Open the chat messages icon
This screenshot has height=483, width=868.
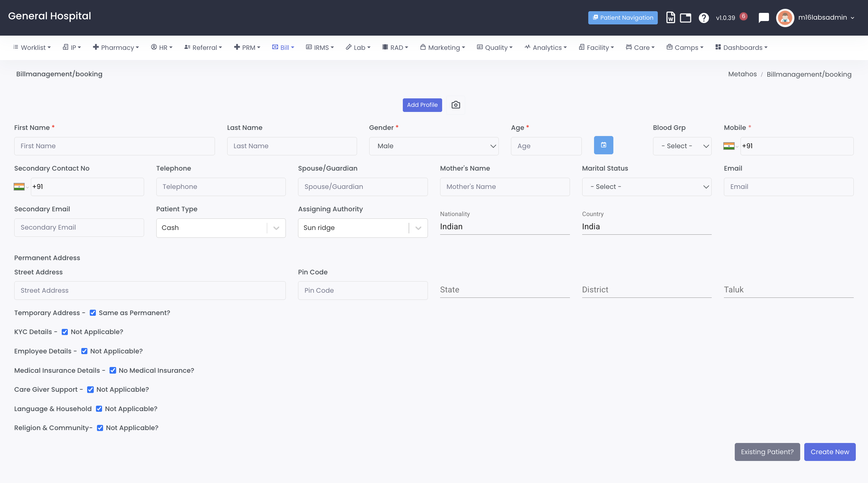[x=764, y=18]
